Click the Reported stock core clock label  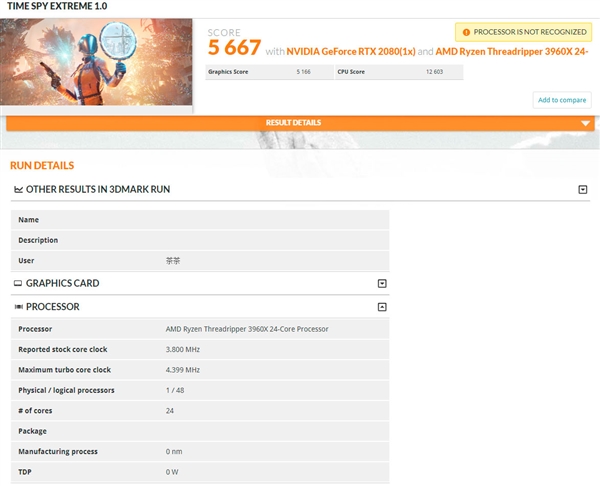(x=63, y=349)
